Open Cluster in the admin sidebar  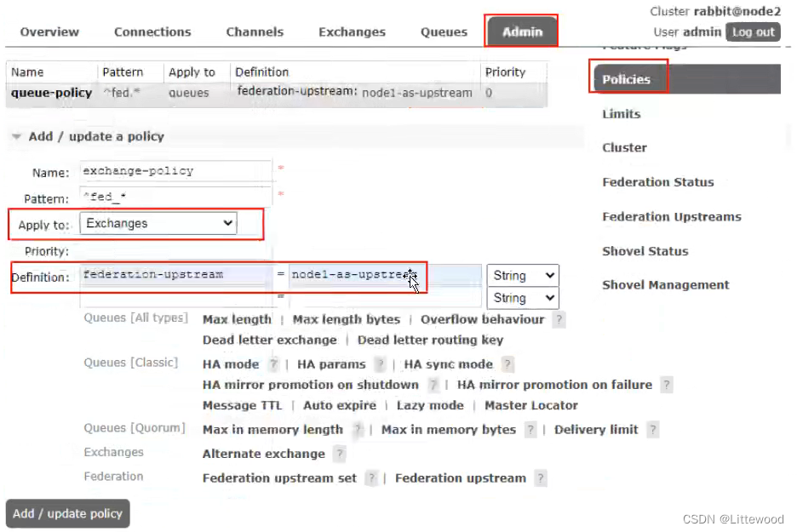pyautogui.click(x=624, y=148)
